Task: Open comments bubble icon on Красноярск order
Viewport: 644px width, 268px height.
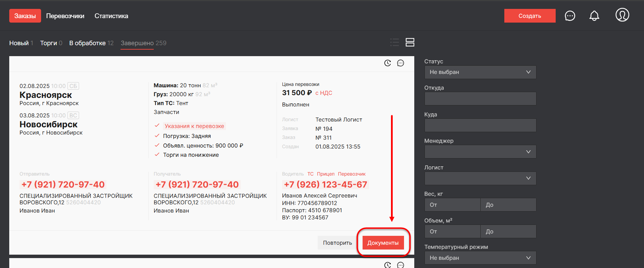Action: (401, 63)
